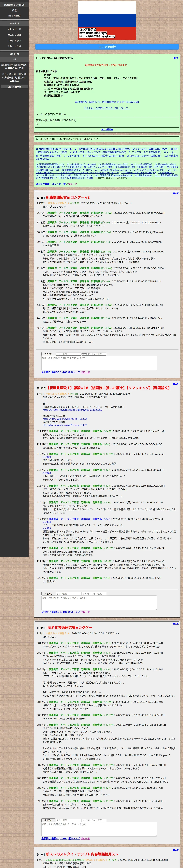This screenshot has height=868, width=183.
Task: Open thread title 【唐澤貴洋殺す】雑談★18
Action: click(108, 388)
